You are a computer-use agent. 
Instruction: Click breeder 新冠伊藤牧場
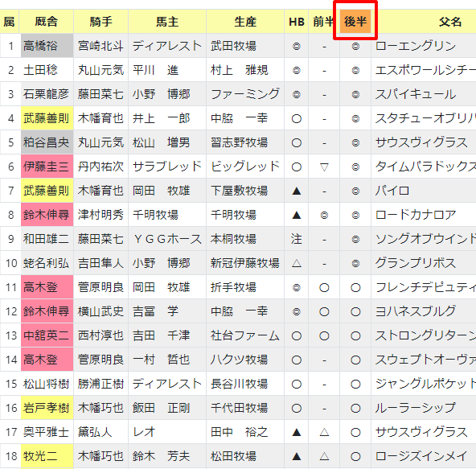tap(245, 263)
